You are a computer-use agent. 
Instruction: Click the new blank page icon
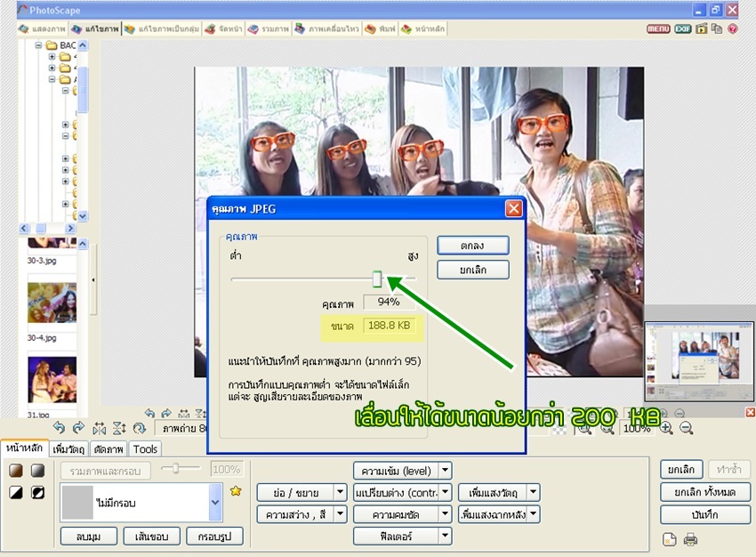point(669,539)
